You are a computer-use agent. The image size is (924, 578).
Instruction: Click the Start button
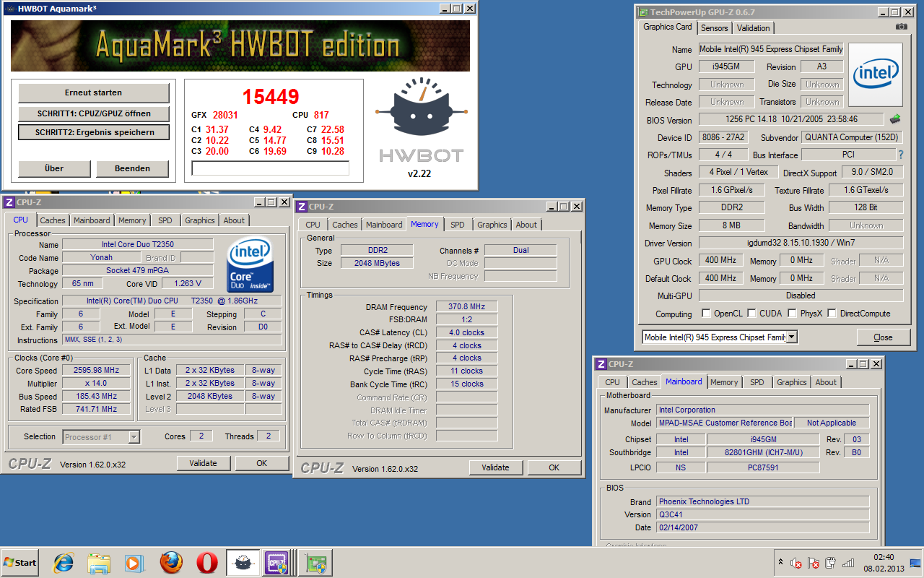coord(20,562)
